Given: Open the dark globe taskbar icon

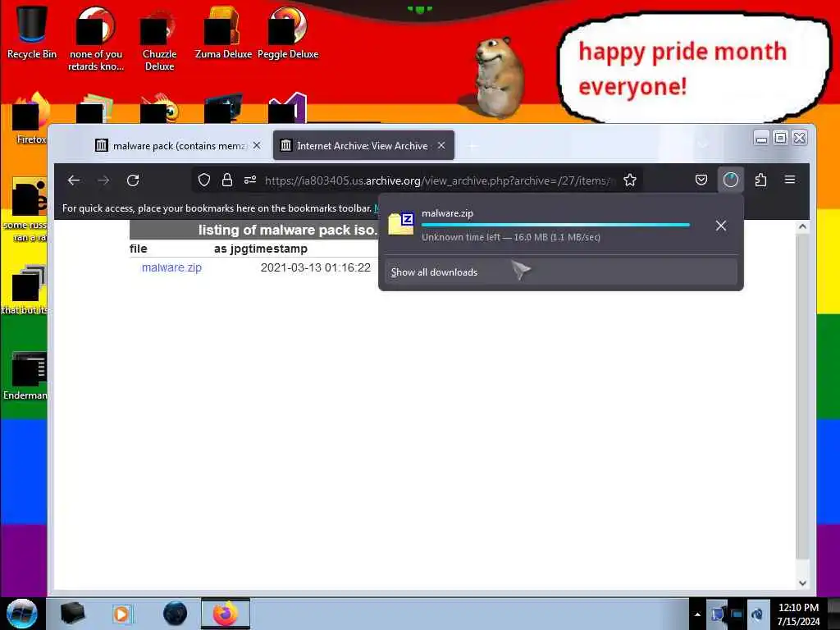Looking at the screenshot, I should point(175,614).
